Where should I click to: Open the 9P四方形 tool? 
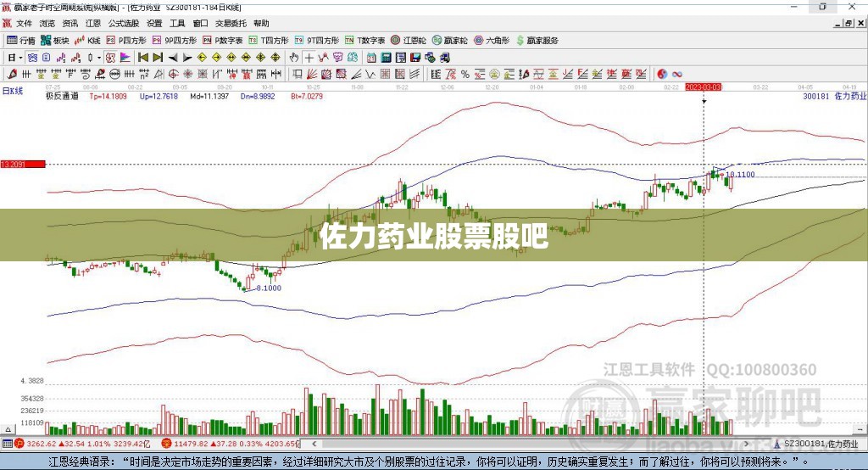tap(175, 41)
